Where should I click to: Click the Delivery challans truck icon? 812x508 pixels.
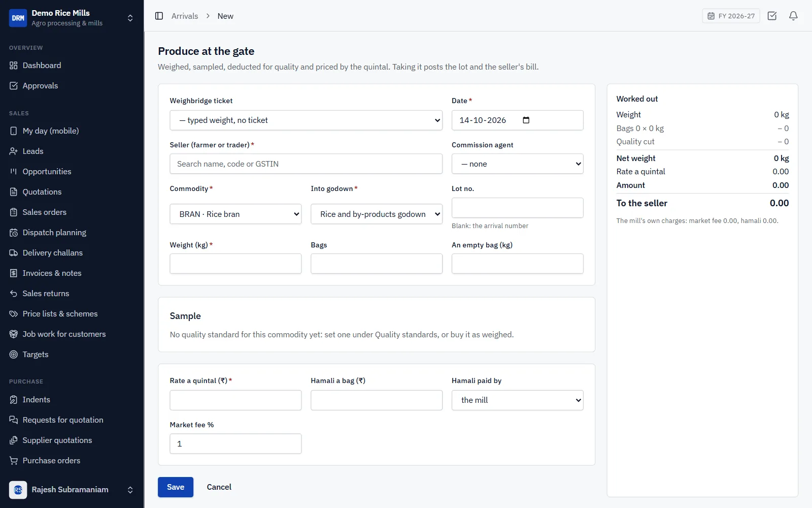[x=14, y=253]
